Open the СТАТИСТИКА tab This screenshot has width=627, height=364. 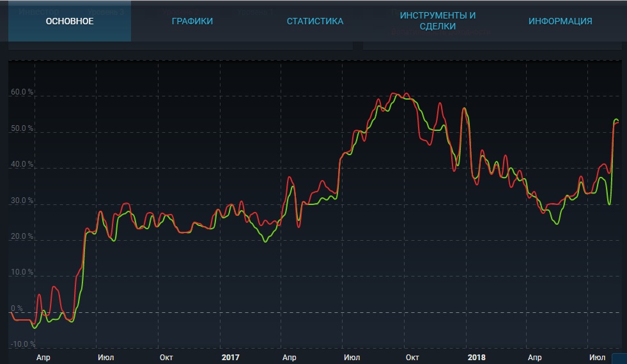[x=314, y=21]
